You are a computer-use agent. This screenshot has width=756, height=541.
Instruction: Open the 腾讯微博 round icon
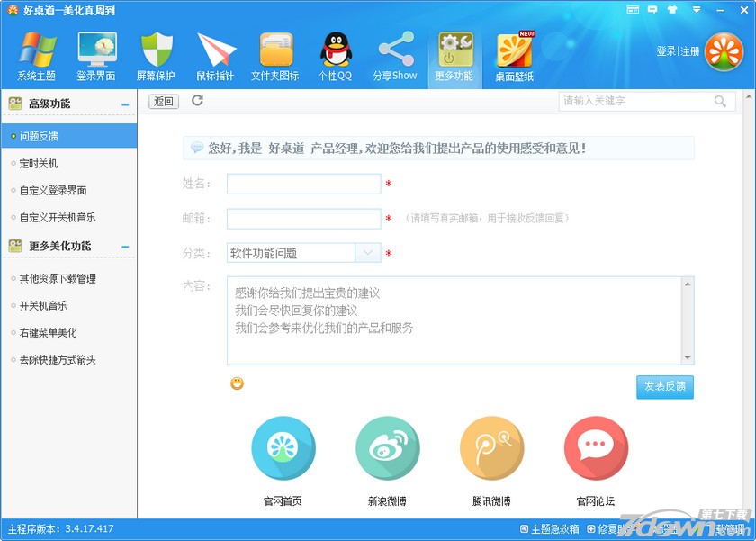[x=491, y=448]
